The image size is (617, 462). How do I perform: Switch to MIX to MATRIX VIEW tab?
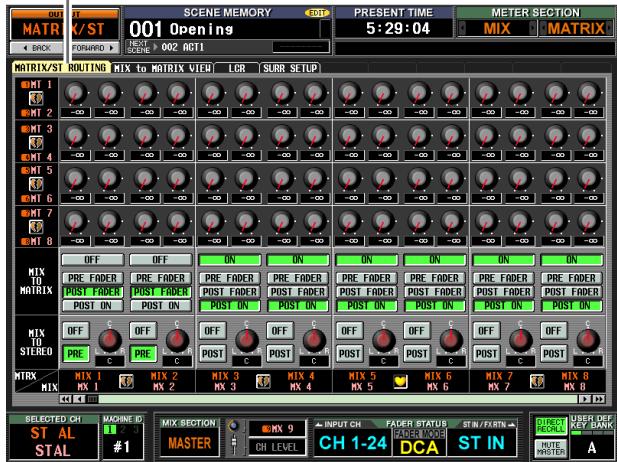[162, 68]
